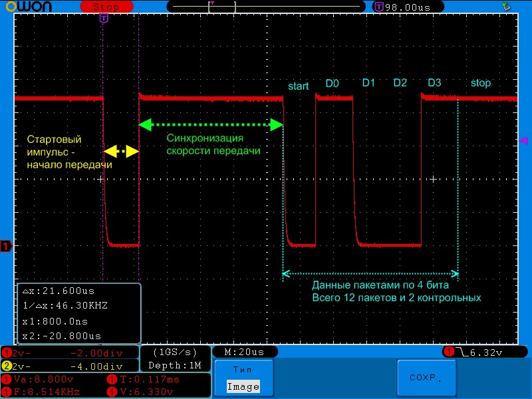Image resolution: width=532 pixels, height=399 pixels.
Task: Click the OWON logo
Action: pos(29,6)
